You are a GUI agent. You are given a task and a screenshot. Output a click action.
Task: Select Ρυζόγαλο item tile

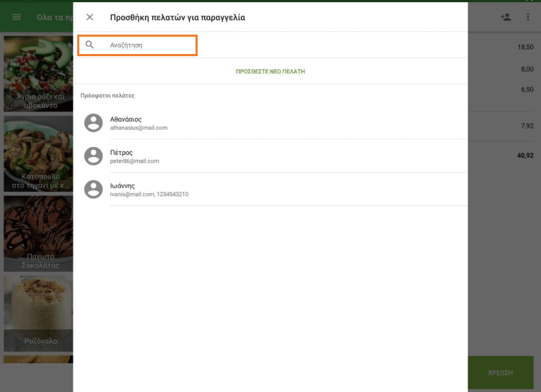click(x=38, y=313)
